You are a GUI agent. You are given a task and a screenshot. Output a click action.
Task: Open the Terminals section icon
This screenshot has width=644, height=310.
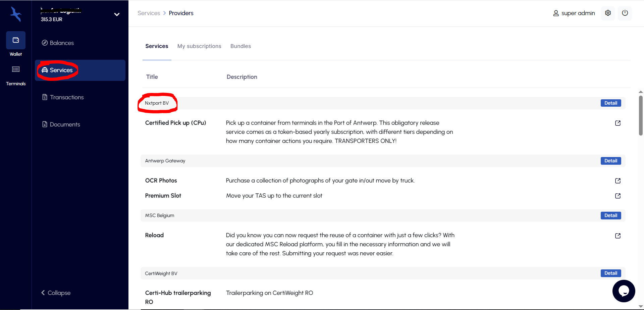click(x=16, y=69)
